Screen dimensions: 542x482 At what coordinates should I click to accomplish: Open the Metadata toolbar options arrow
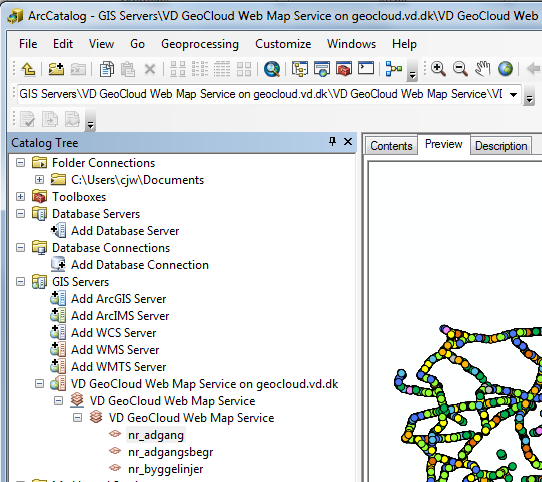pos(90,120)
